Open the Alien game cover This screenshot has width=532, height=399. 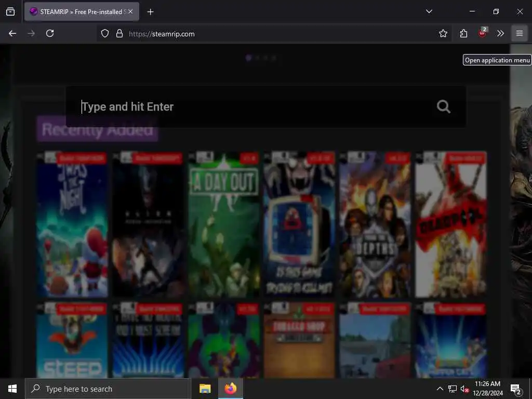pyautogui.click(x=148, y=224)
